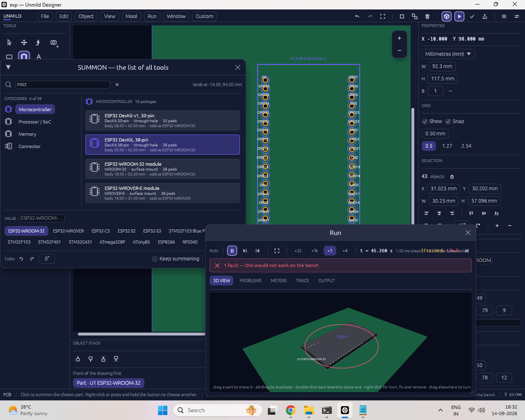Select the camera view tool
525x420 pixels.
coord(53,43)
